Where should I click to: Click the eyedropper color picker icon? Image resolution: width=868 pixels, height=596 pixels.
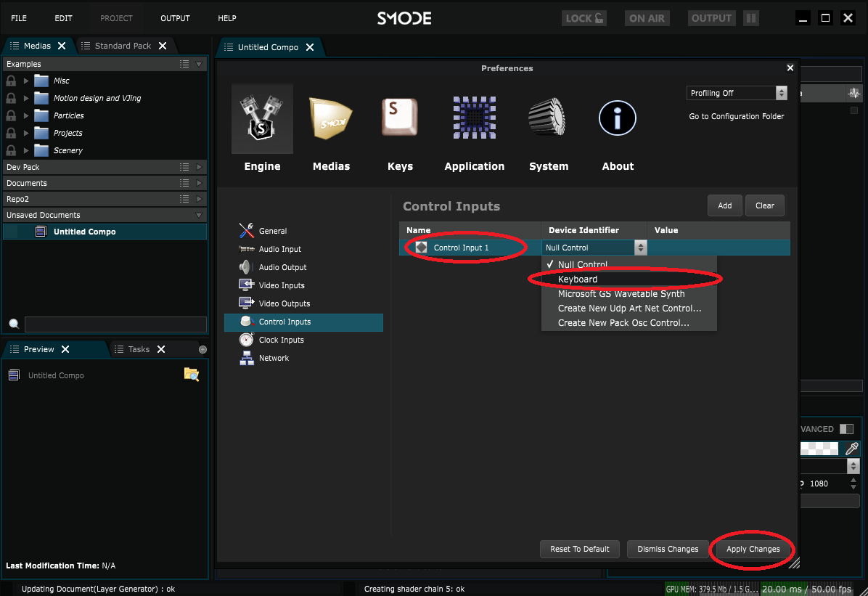pyautogui.click(x=852, y=448)
